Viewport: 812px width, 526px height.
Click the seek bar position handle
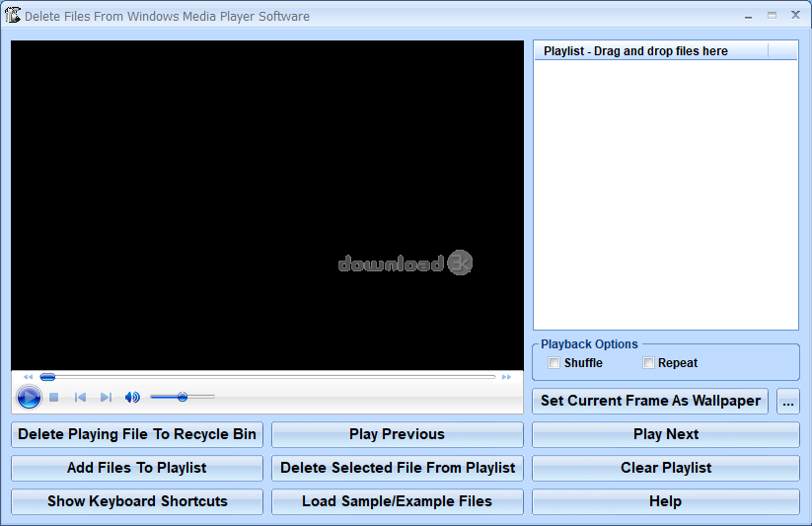pyautogui.click(x=47, y=377)
